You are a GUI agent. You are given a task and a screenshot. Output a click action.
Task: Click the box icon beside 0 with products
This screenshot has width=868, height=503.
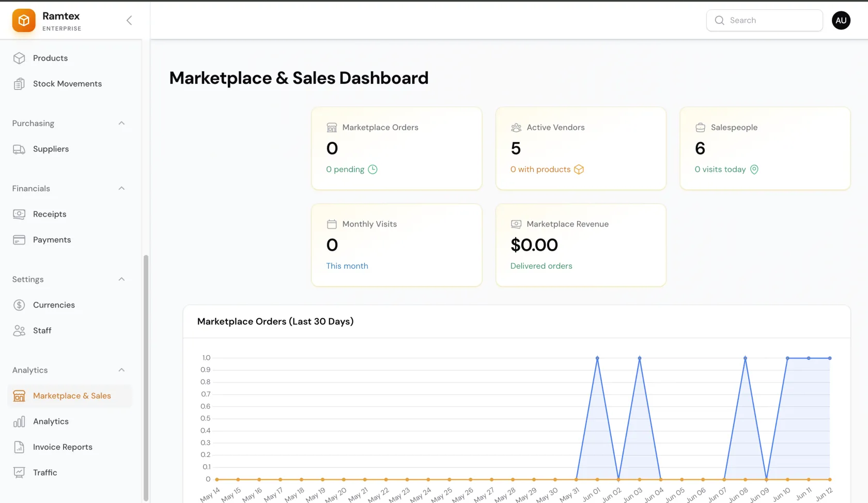[579, 169]
